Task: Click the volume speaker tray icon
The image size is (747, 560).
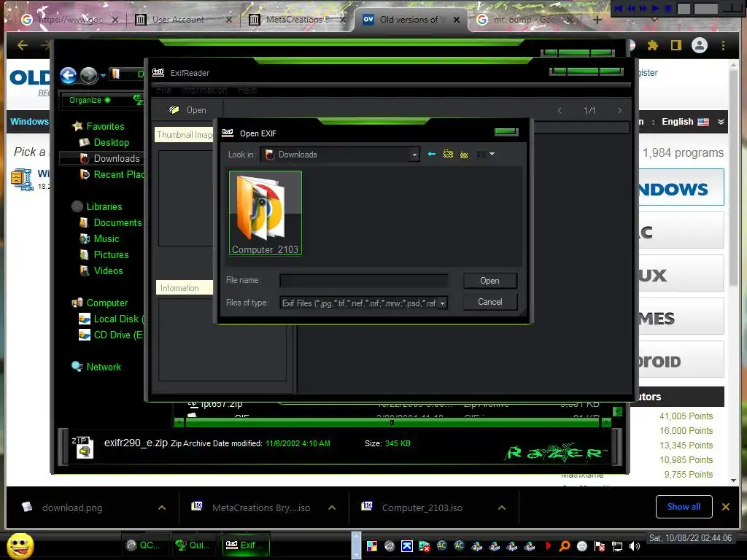Action: tap(635, 547)
